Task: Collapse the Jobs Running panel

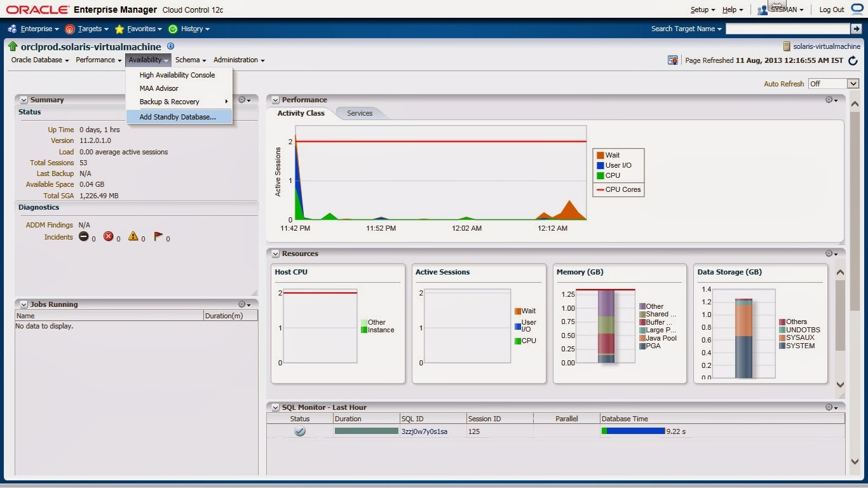Action: click(24, 304)
